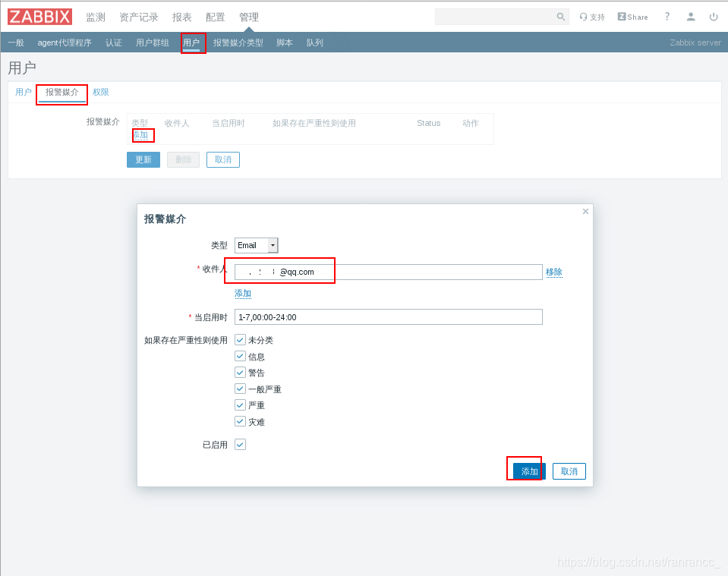Click the logout power icon

tap(714, 17)
